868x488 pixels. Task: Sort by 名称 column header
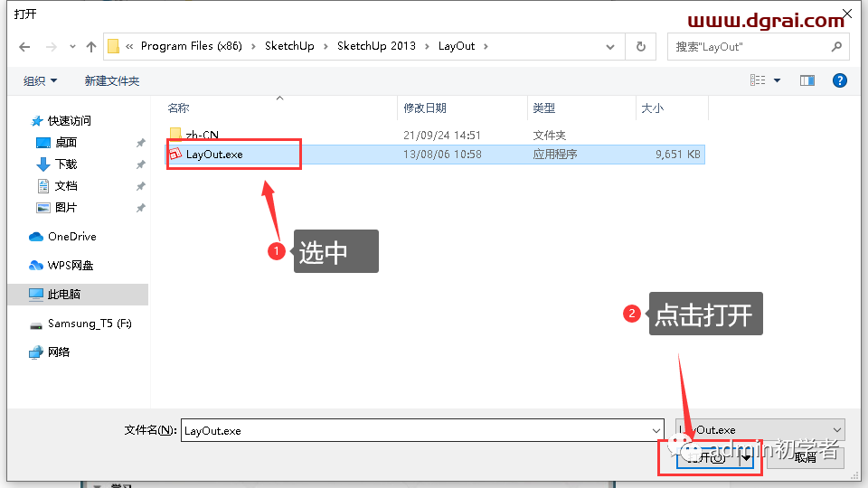[178, 108]
